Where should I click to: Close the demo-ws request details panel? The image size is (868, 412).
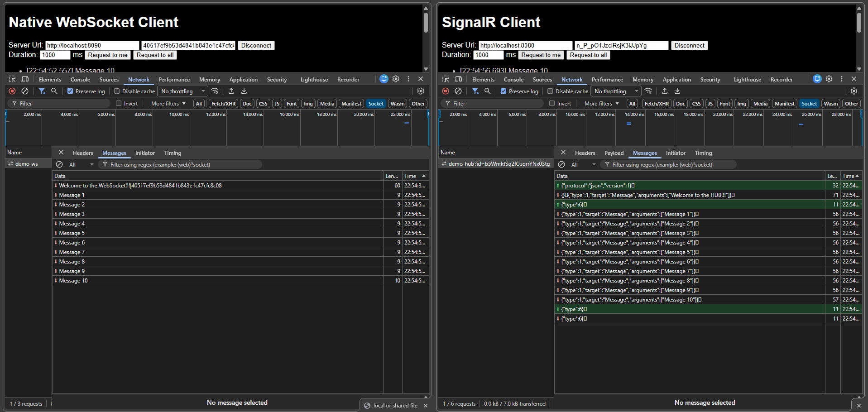(61, 153)
